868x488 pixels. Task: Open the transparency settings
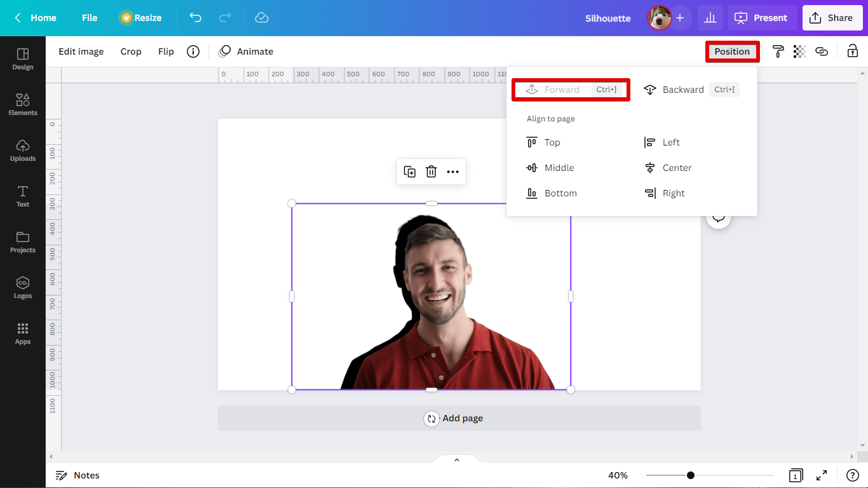click(x=799, y=51)
